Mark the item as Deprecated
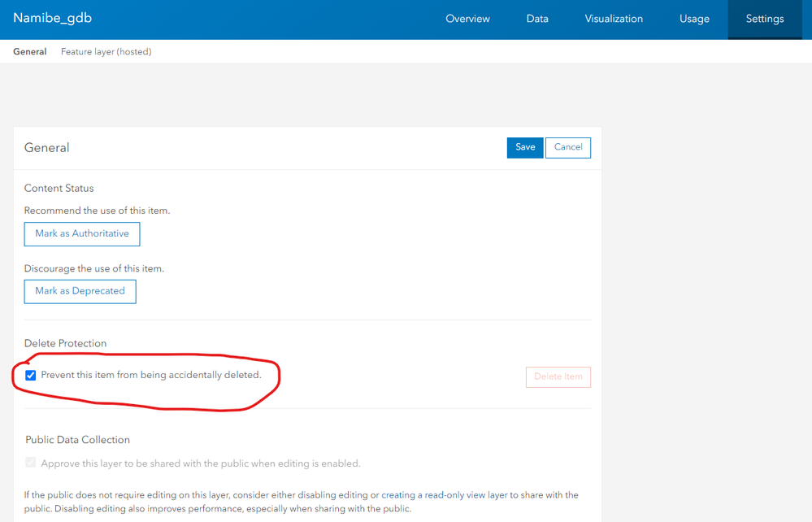Screen dimensions: 812x522 pos(80,292)
